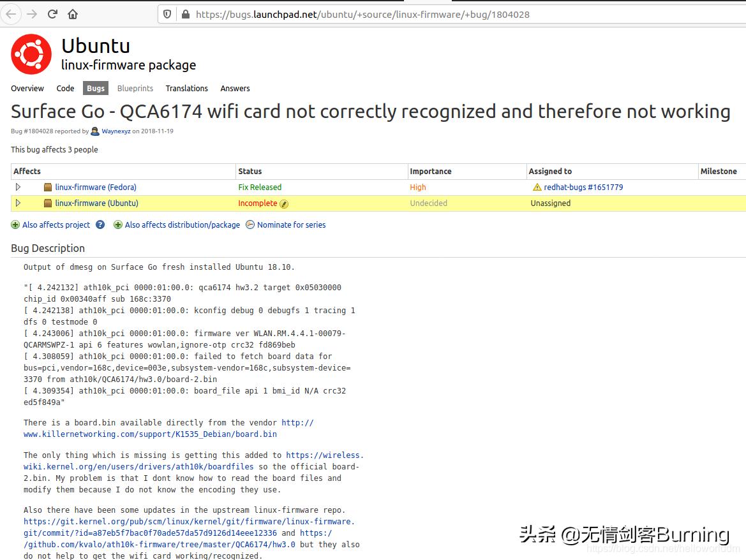
Task: Reload the page using the refresh icon
Action: (x=52, y=14)
